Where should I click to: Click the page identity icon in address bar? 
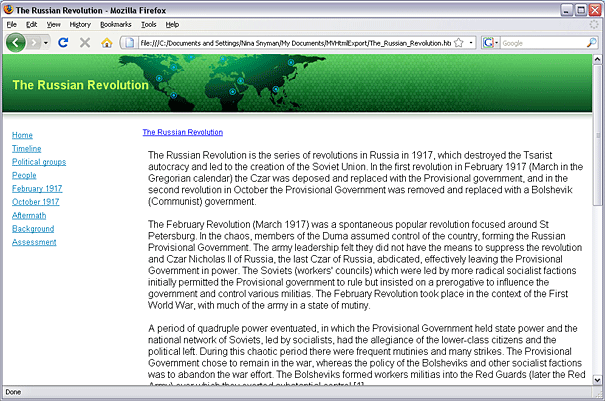tap(130, 43)
